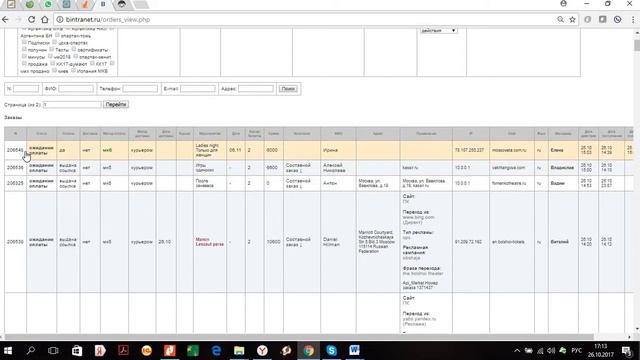Select the mossoveta.com.ru site cell
The image size is (640, 360).
(x=512, y=150)
